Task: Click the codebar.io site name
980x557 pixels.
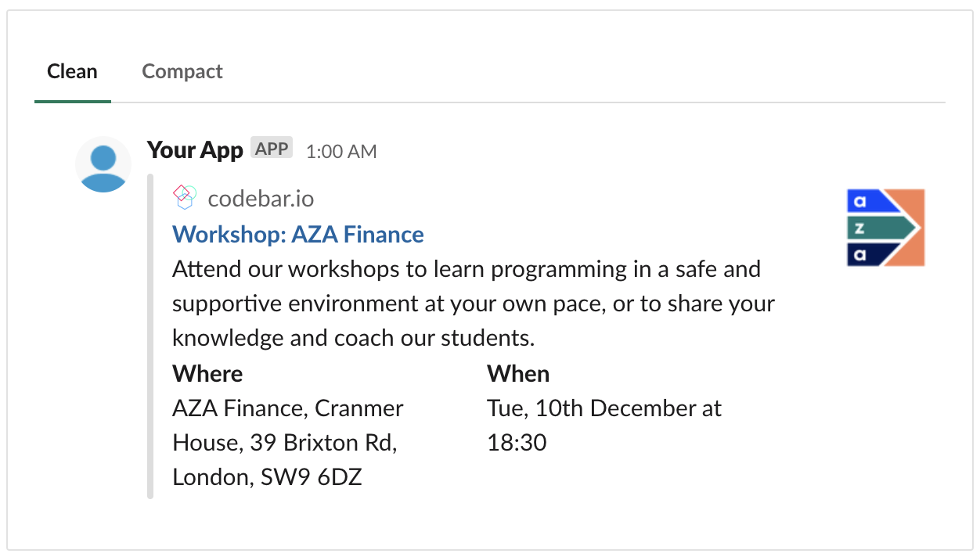Action: 261,199
